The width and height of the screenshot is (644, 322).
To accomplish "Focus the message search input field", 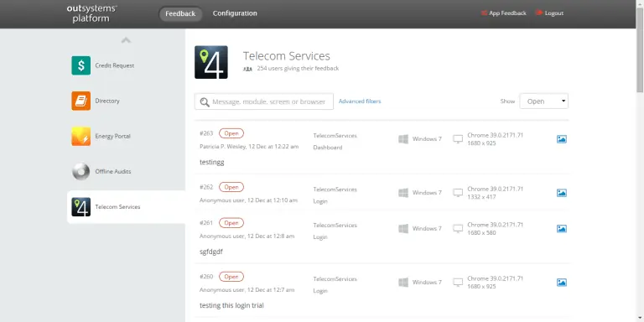I will tap(264, 101).
